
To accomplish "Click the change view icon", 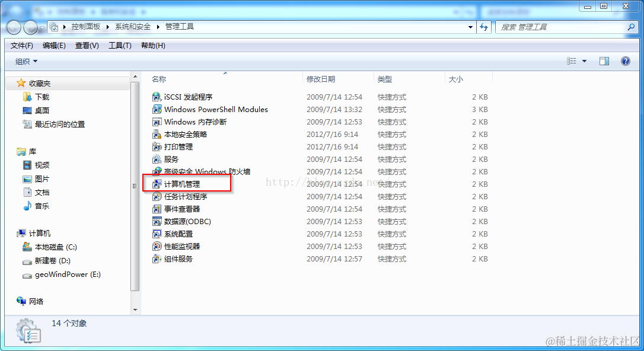I will (571, 61).
